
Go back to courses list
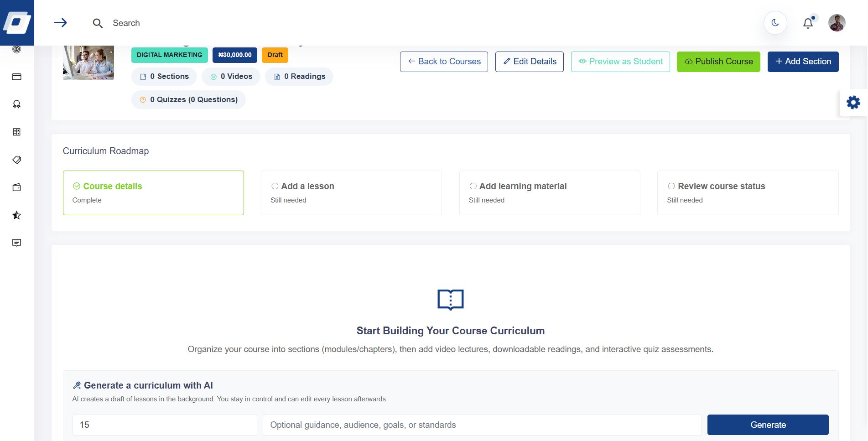444,62
